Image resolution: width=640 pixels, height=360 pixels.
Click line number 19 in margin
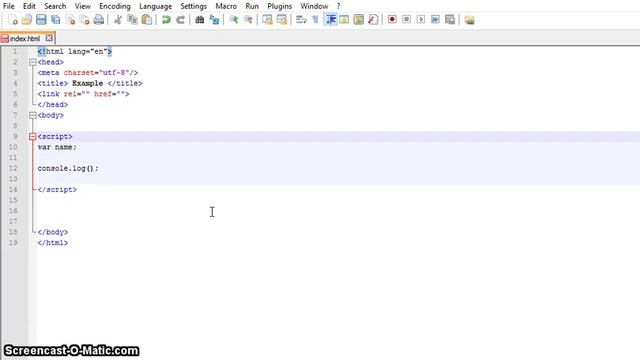(13, 242)
